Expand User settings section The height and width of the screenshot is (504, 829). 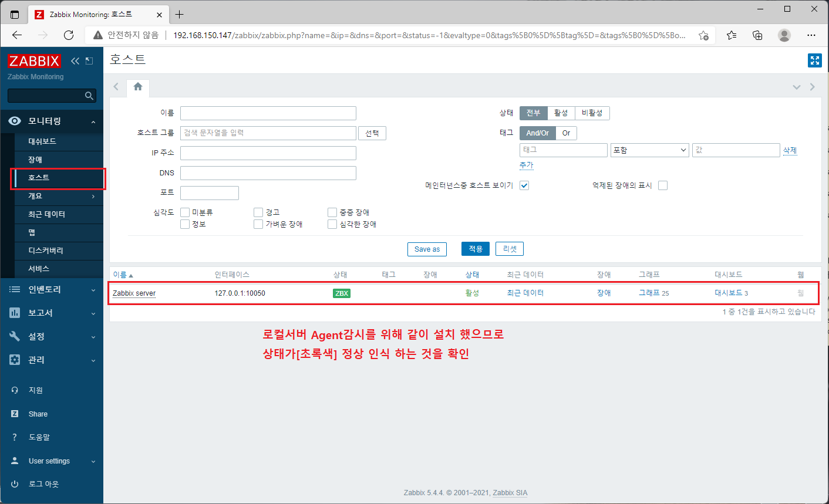point(52,461)
